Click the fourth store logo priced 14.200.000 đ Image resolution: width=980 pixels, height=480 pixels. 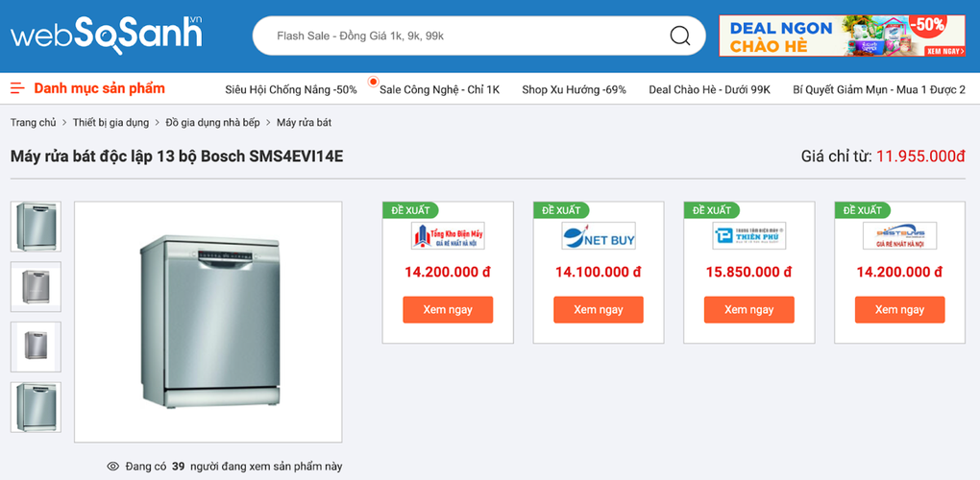point(899,235)
